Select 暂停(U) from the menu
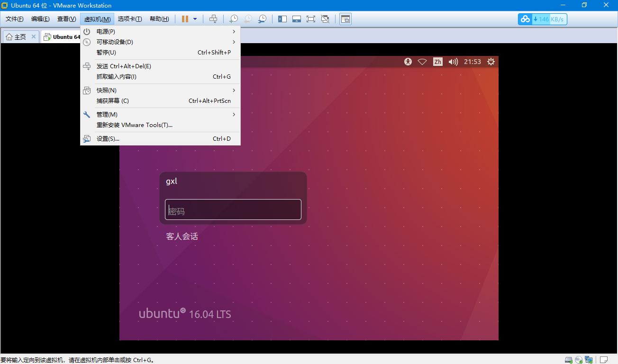 (160, 52)
